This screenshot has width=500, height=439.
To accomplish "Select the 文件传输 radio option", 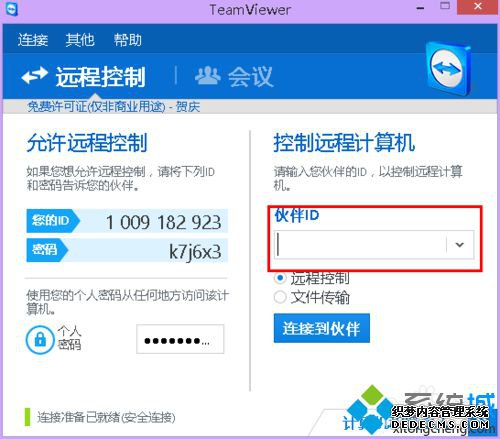I will click(280, 297).
